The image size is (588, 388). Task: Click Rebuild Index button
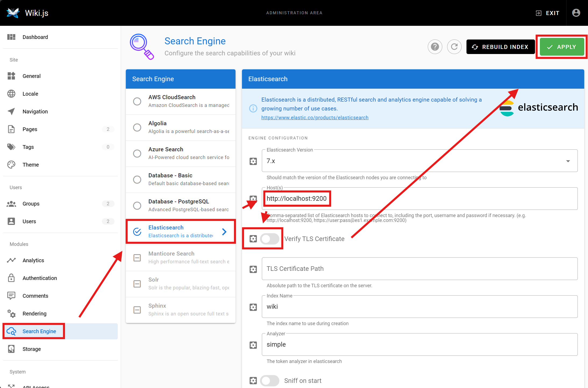pos(500,47)
